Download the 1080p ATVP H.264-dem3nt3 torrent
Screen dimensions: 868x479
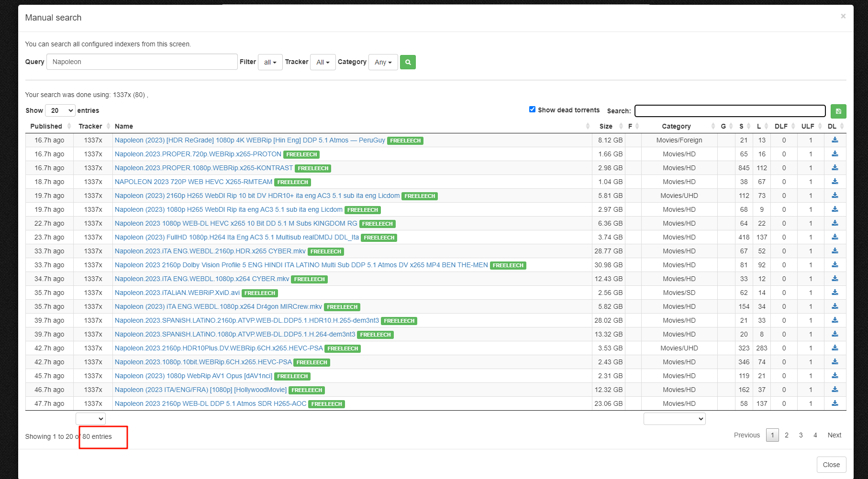(x=835, y=334)
